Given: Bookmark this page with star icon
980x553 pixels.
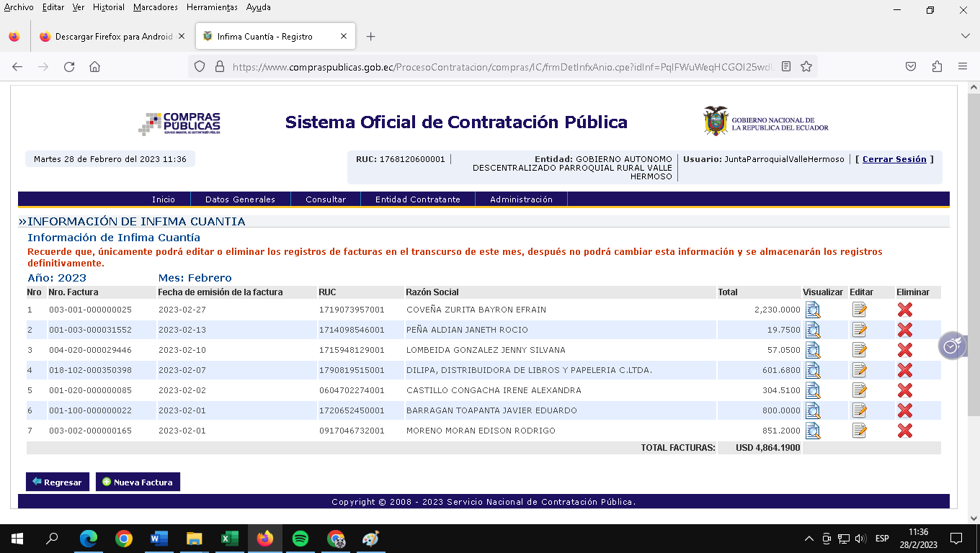Looking at the screenshot, I should tap(806, 66).
